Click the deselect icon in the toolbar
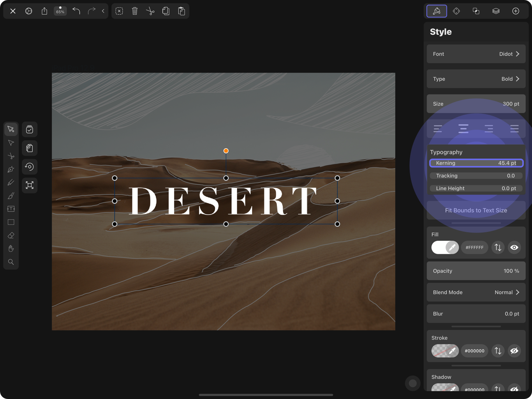 [x=119, y=11]
